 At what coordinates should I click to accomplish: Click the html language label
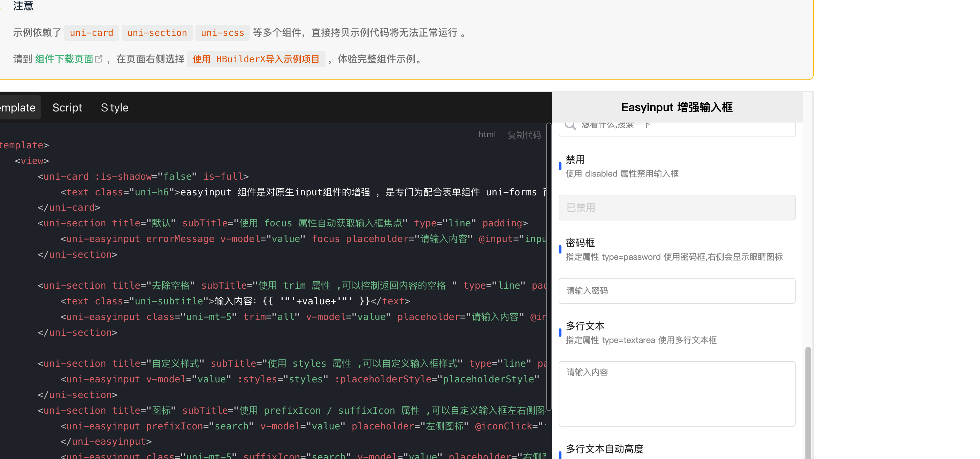click(487, 134)
